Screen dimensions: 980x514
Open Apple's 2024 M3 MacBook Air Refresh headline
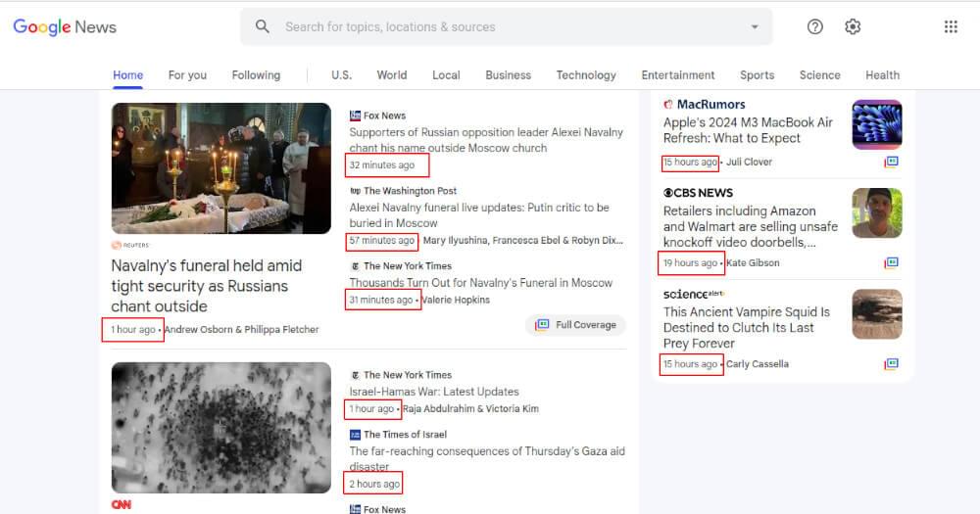pyautogui.click(x=748, y=130)
